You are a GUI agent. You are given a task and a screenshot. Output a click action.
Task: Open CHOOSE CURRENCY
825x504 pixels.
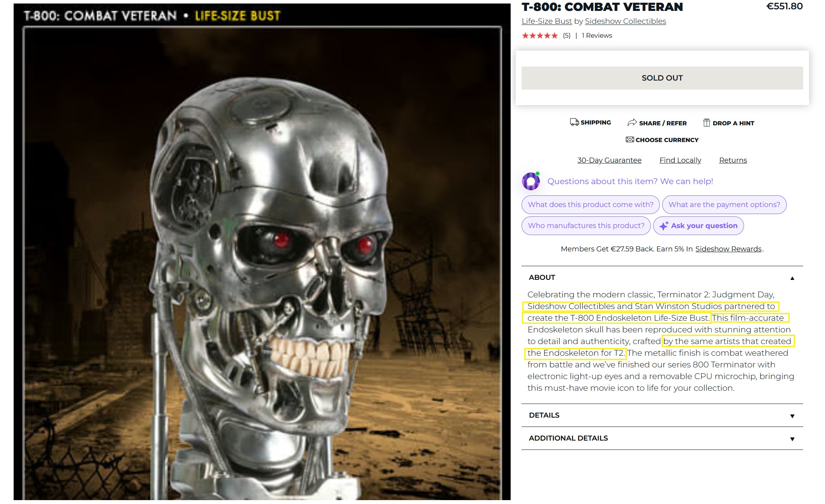[662, 140]
